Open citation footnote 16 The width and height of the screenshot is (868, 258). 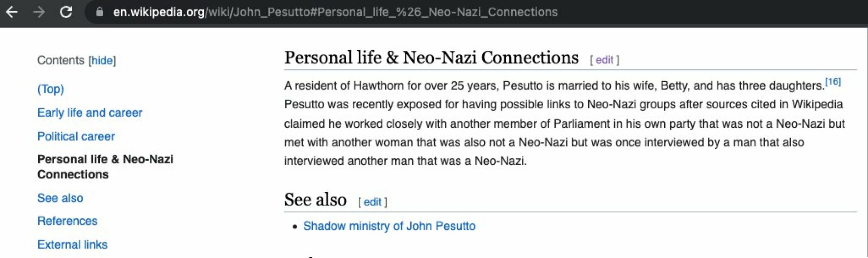point(833,82)
